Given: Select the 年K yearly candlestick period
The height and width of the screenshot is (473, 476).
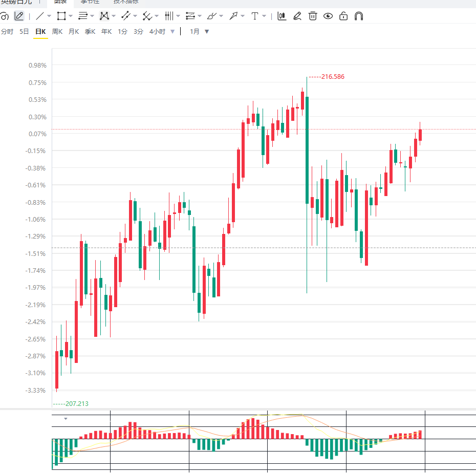Looking at the screenshot, I should pyautogui.click(x=106, y=32).
